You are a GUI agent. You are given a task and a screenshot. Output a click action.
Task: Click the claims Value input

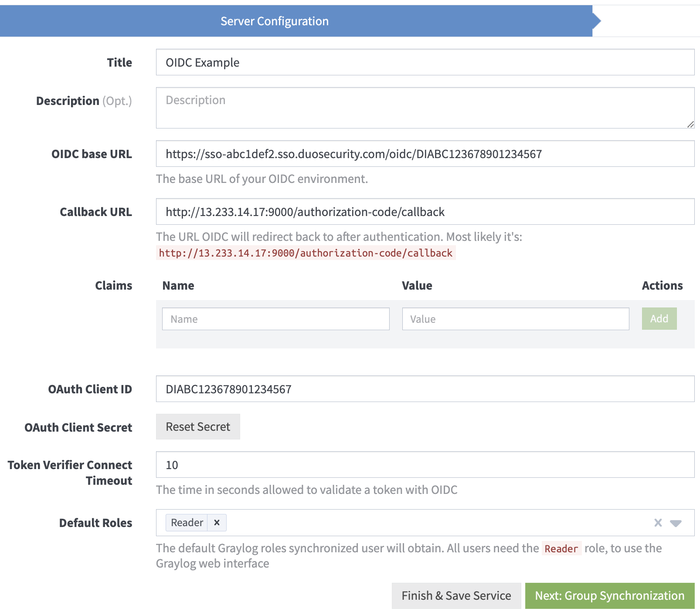tap(515, 318)
